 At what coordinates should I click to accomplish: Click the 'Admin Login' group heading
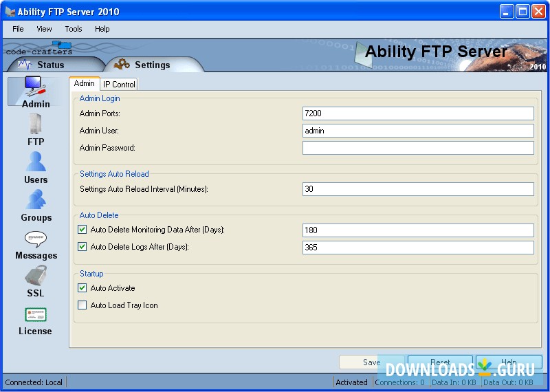click(x=100, y=98)
